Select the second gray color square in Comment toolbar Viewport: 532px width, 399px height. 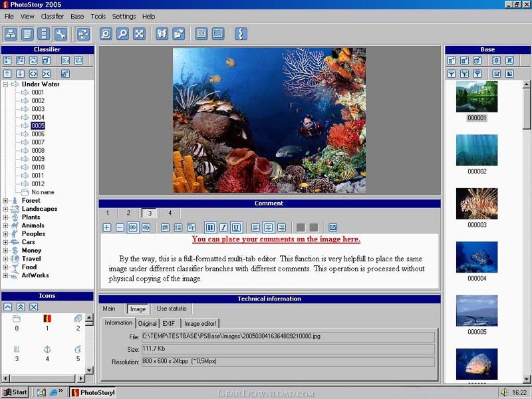point(314,227)
